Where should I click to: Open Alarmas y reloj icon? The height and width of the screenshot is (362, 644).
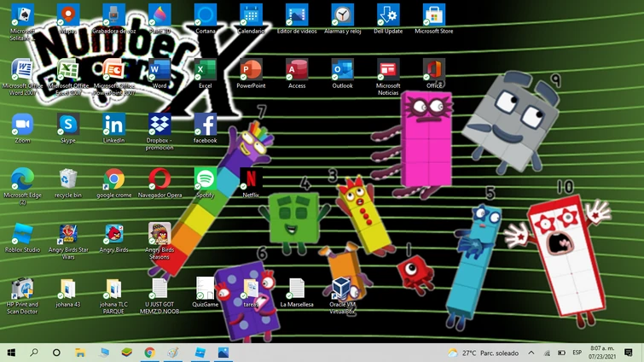coord(342,15)
